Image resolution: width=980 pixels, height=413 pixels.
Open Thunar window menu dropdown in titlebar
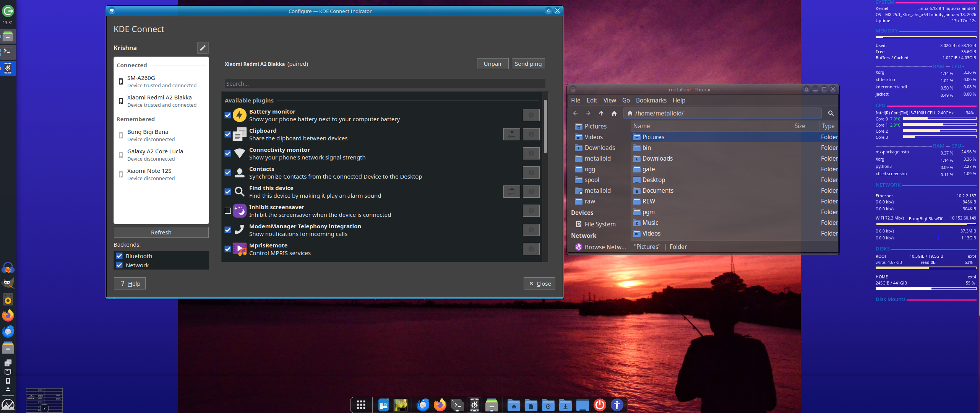point(573,89)
